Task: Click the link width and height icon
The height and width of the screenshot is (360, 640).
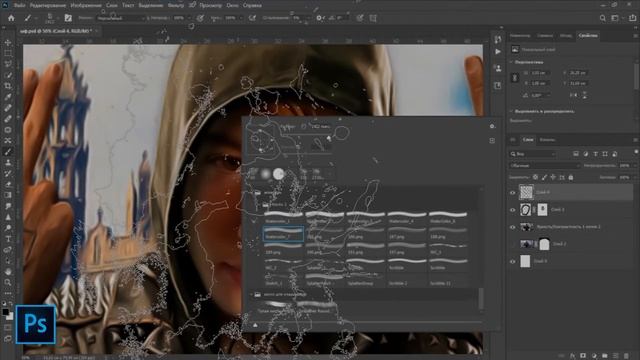Action: pos(515,78)
